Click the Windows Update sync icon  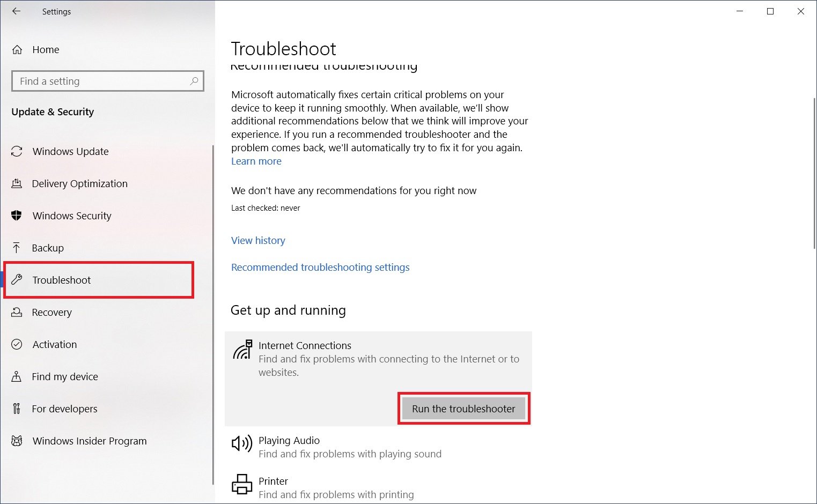pos(17,151)
